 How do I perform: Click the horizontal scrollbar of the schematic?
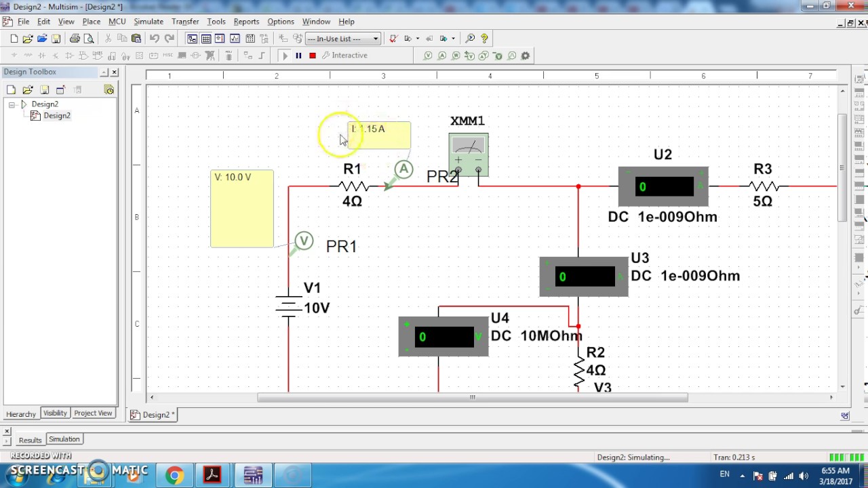(x=472, y=398)
